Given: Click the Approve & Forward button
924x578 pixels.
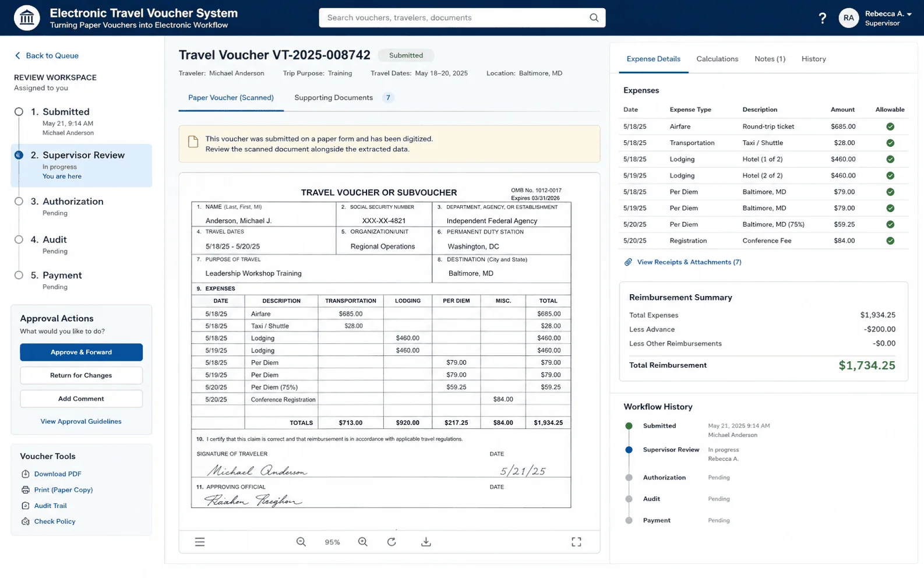Looking at the screenshot, I should (81, 352).
